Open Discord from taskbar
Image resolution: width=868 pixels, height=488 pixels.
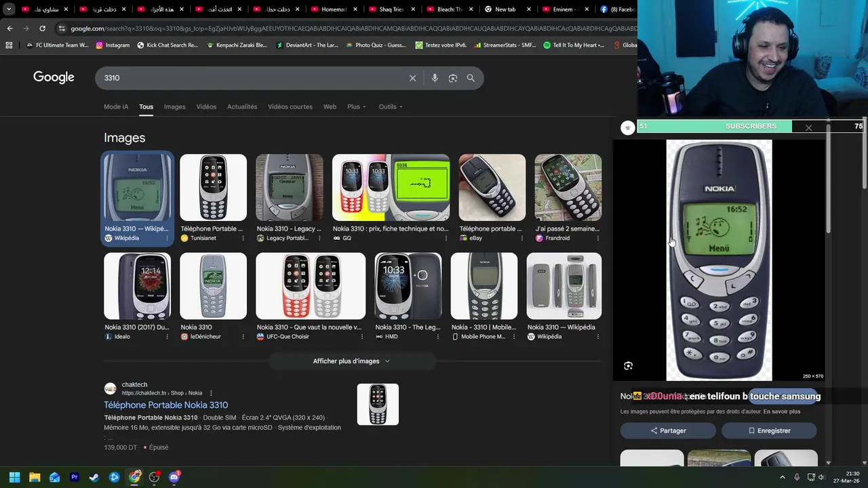174,477
